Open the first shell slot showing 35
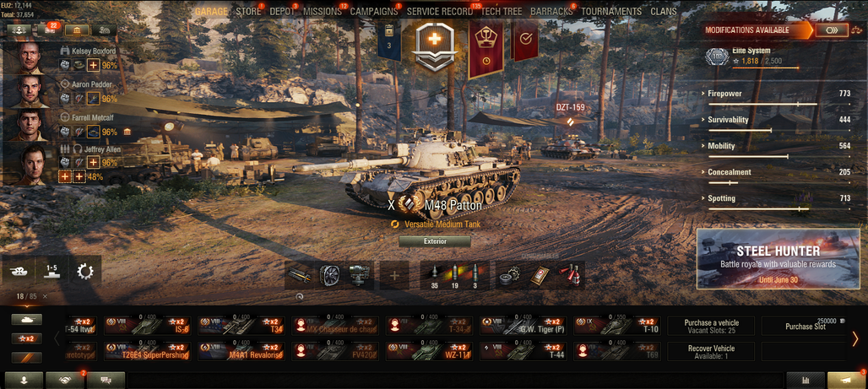Image resolution: width=868 pixels, height=389 pixels. [435, 276]
